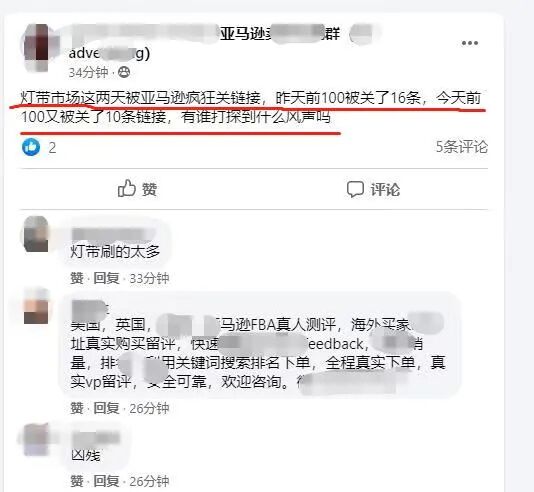Click the post author's blurred avatar
Viewport: 534px width, 492px height.
point(38,47)
